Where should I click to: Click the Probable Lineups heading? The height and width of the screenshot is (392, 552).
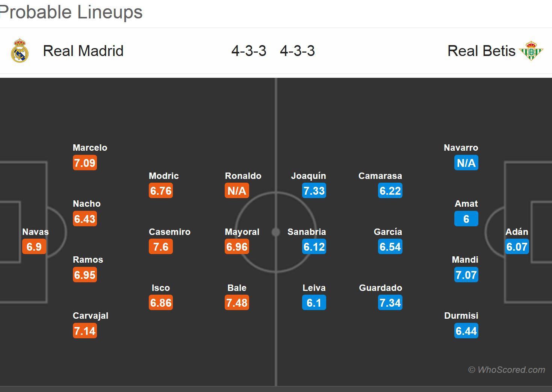click(71, 12)
